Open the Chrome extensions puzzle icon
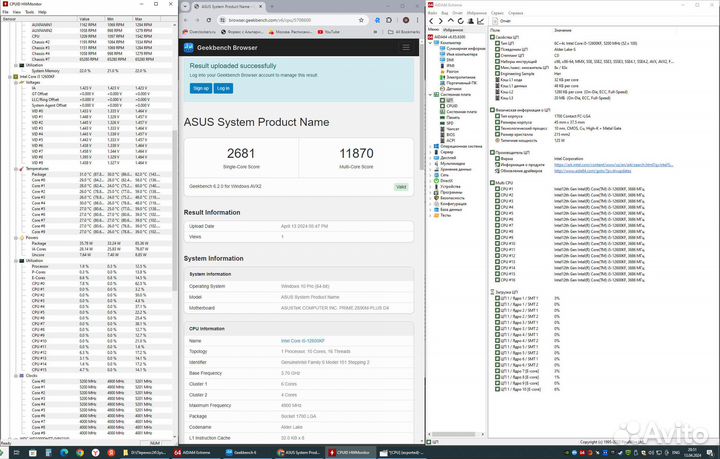This screenshot has height=459, width=720. [389, 20]
